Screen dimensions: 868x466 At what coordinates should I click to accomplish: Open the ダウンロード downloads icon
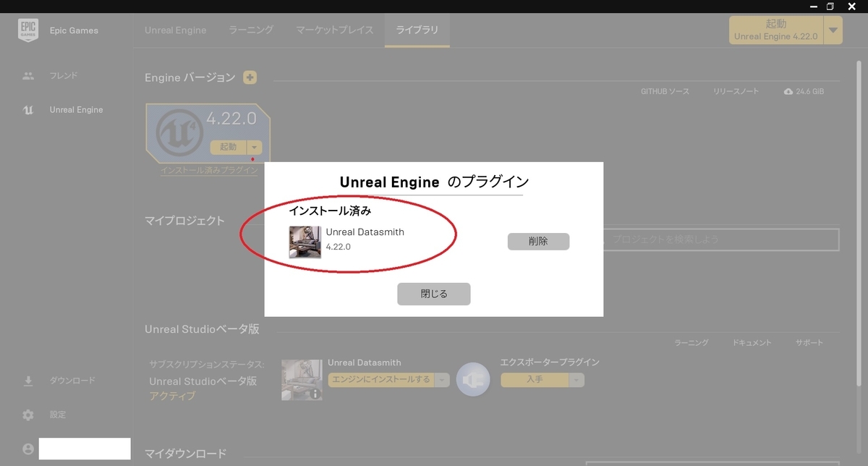point(27,380)
